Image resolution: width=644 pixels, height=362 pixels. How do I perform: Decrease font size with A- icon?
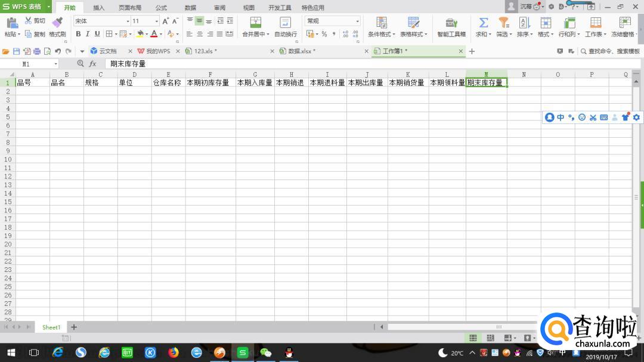point(175,21)
